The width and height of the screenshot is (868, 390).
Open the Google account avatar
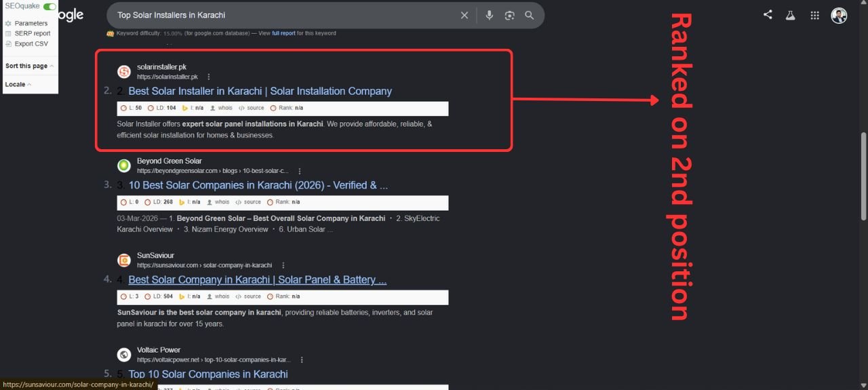coord(840,15)
